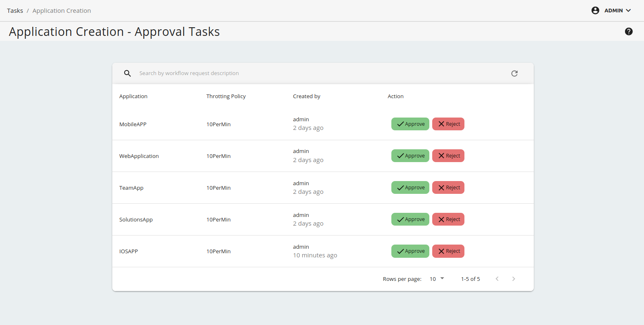644x325 pixels.
Task: Approve the MobileAPP application
Action: (x=410, y=124)
